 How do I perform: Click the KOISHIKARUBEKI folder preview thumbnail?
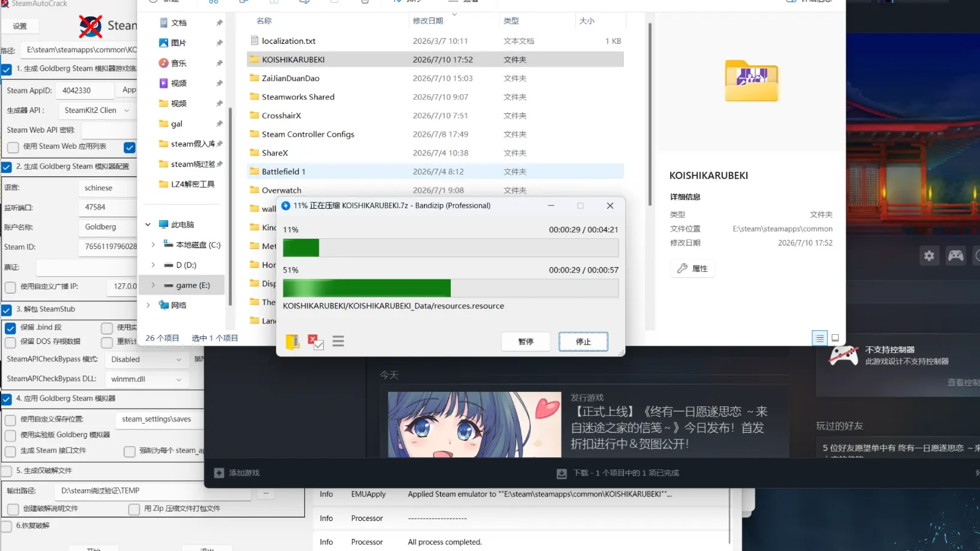coord(751,80)
